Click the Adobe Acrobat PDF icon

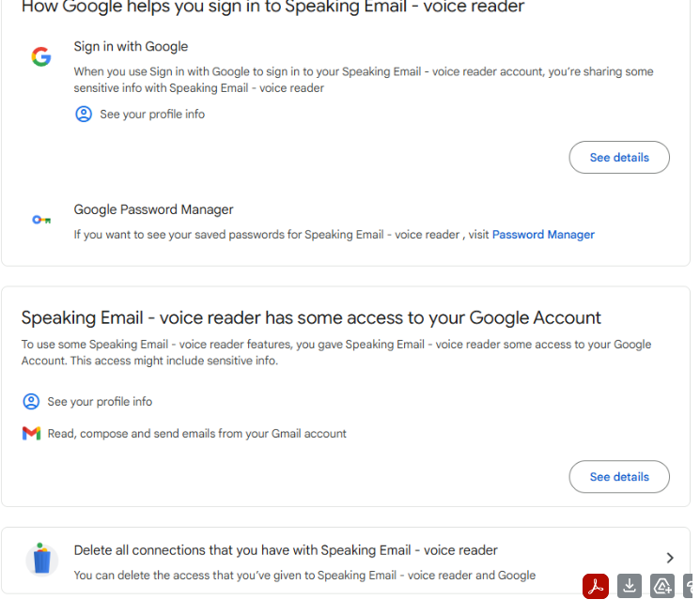tap(596, 586)
